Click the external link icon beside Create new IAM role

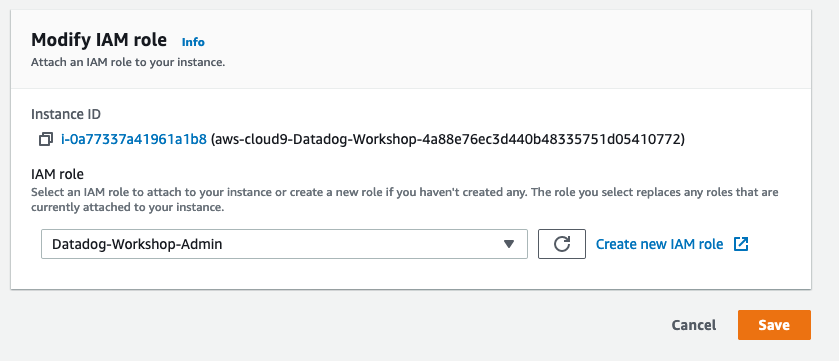point(741,244)
